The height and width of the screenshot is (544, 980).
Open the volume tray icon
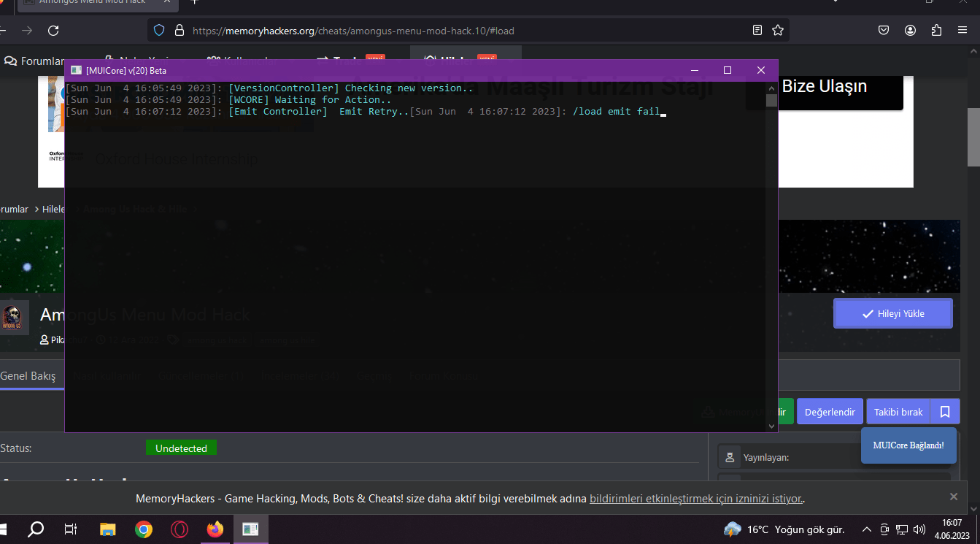coord(918,529)
